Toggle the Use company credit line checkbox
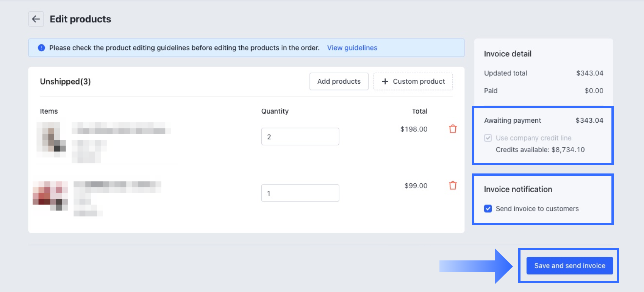 pyautogui.click(x=488, y=138)
